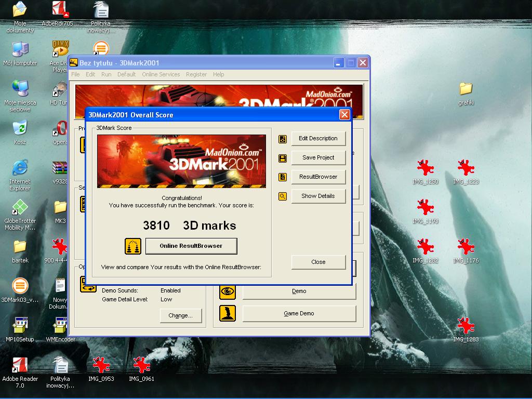The image size is (532, 399).
Task: Open the HD Tune shortcut icon
Action: (x=59, y=94)
